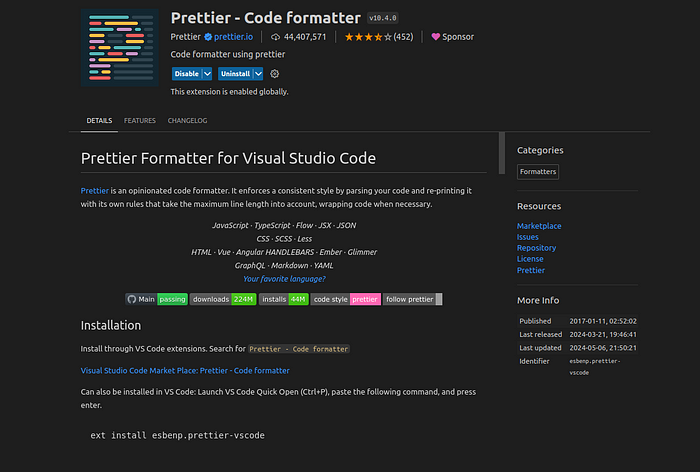Click the cloud download count icon
The width and height of the screenshot is (700, 472).
(x=275, y=37)
